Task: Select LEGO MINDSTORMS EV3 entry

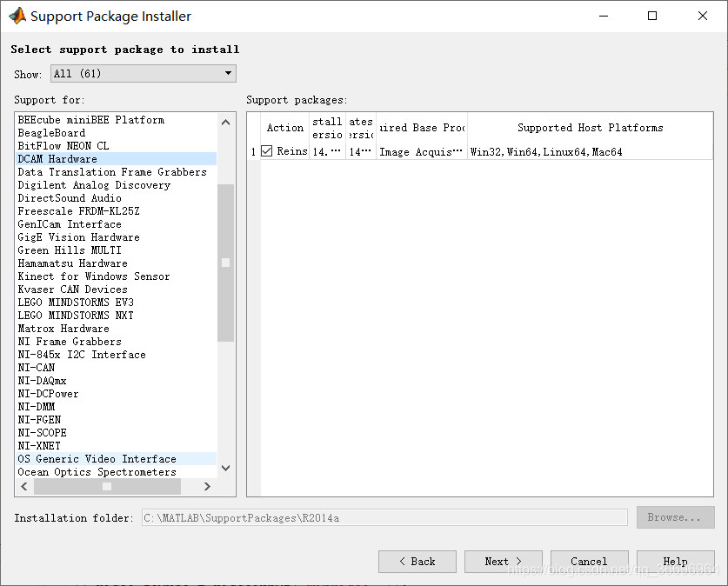Action: point(116,302)
